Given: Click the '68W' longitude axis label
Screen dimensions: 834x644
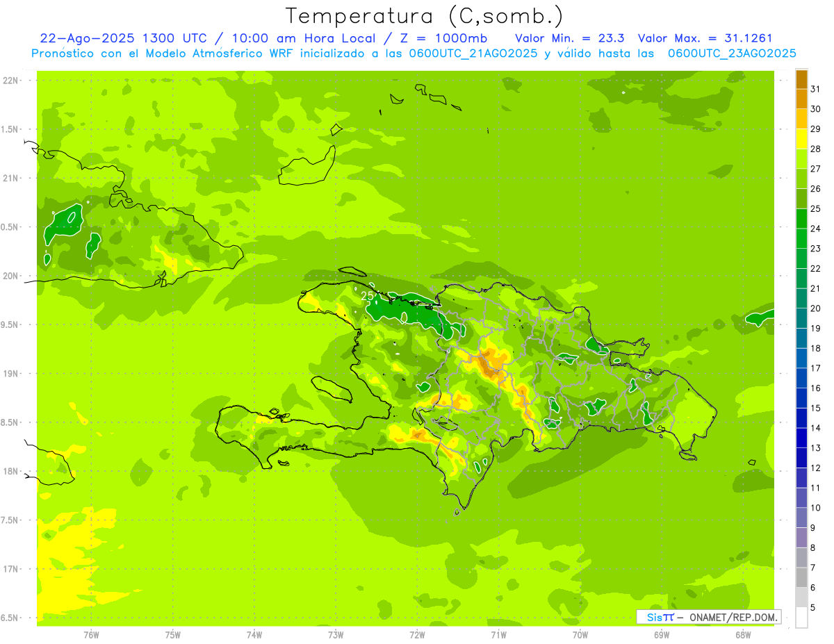Looking at the screenshot, I should pos(742,634).
